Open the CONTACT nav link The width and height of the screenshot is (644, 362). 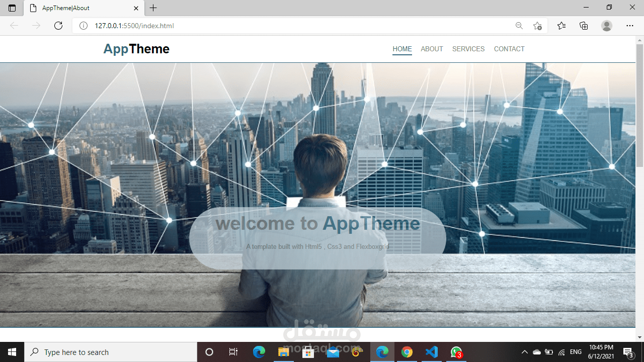point(509,49)
